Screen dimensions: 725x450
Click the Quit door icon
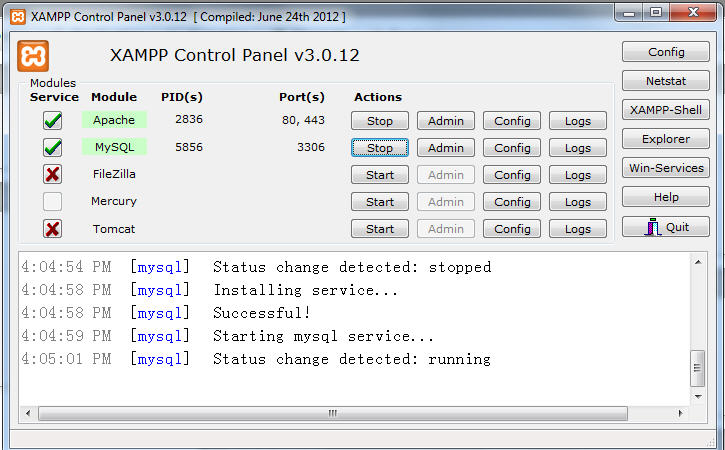point(653,227)
